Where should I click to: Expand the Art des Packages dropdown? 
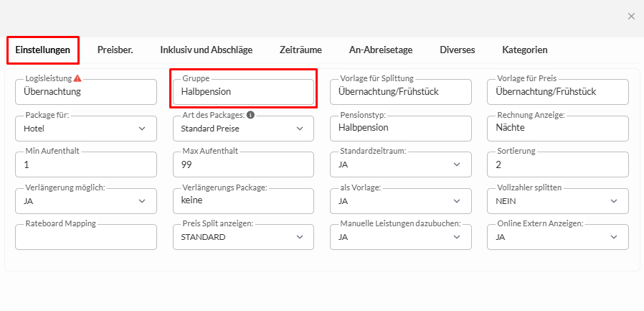click(243, 129)
